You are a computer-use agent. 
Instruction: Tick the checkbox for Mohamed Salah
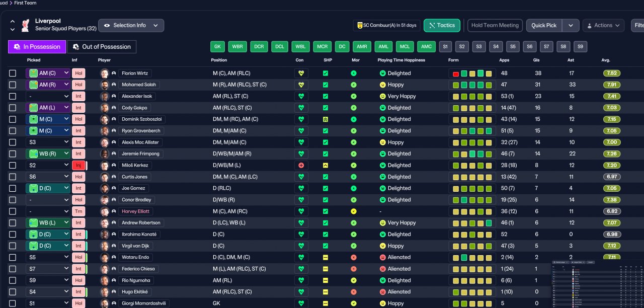click(13, 85)
